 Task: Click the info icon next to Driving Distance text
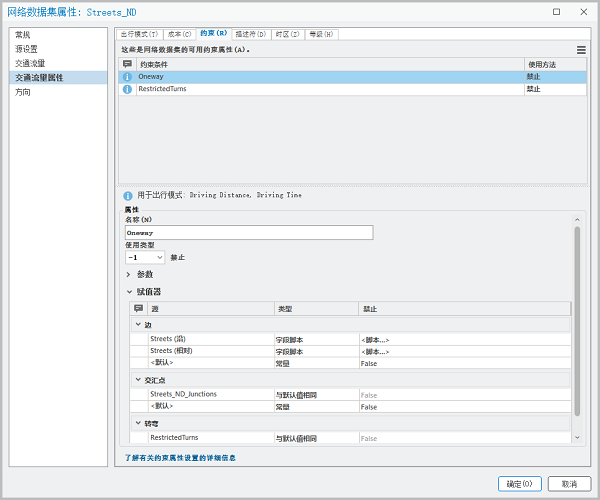(x=127, y=195)
